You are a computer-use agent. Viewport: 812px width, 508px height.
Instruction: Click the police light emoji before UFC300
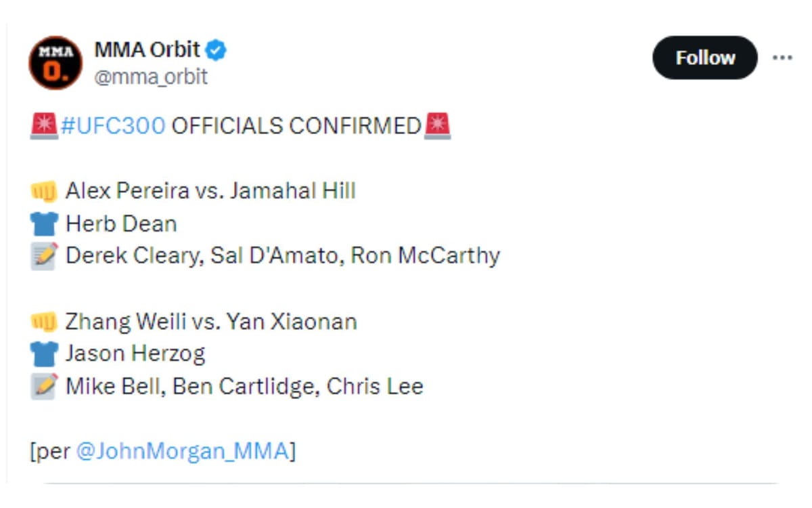click(x=44, y=125)
